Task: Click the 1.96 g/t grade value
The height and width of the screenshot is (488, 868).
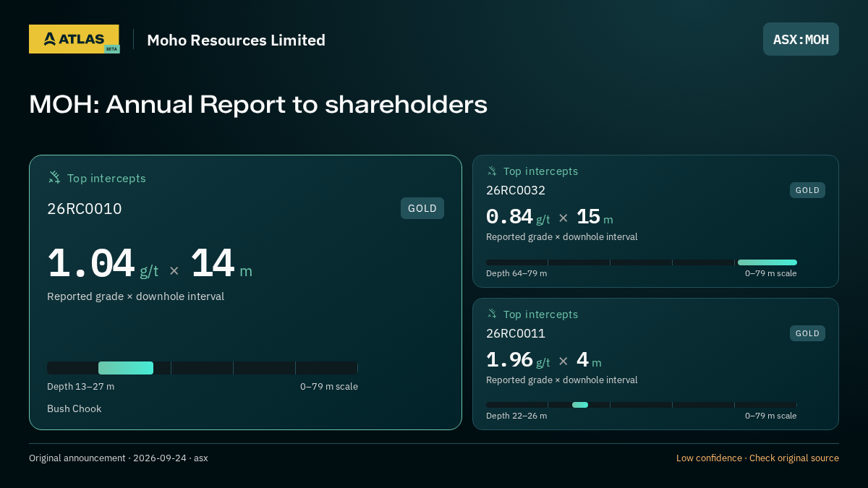Action: point(518,360)
